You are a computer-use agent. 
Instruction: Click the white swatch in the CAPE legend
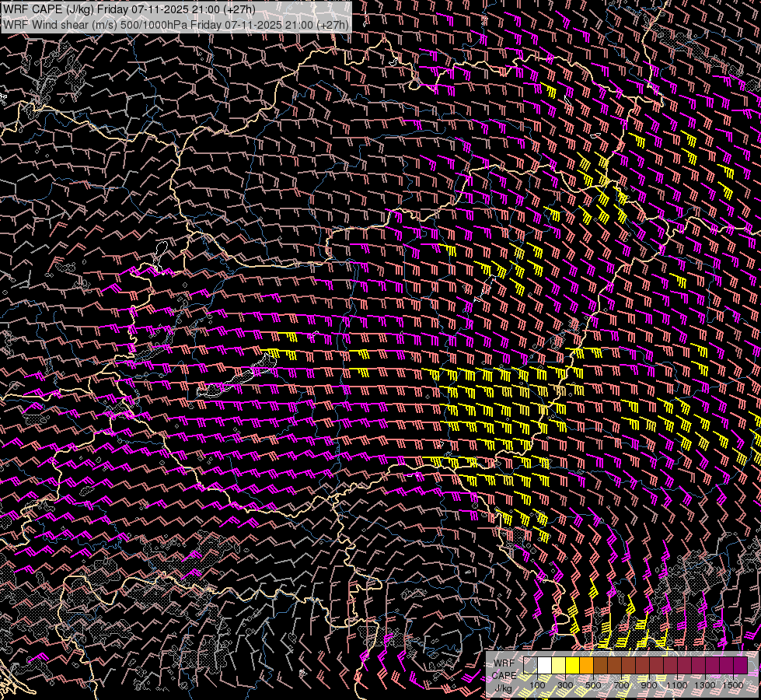point(545,666)
